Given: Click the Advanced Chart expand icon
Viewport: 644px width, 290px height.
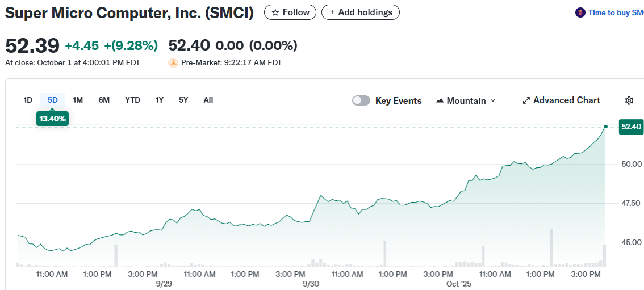Looking at the screenshot, I should point(526,100).
